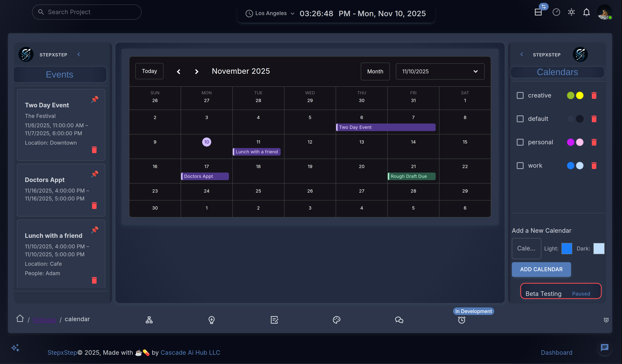Select the lightbulb ideas icon
The width and height of the screenshot is (622, 364).
(x=212, y=320)
